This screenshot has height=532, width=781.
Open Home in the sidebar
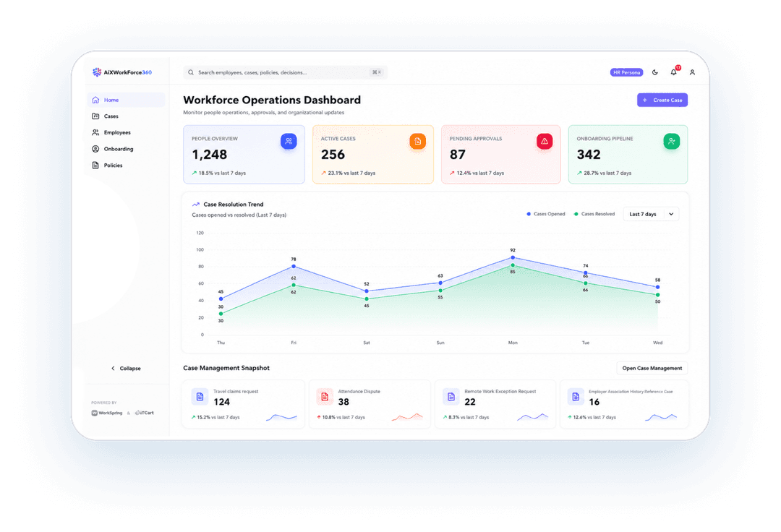(x=126, y=100)
